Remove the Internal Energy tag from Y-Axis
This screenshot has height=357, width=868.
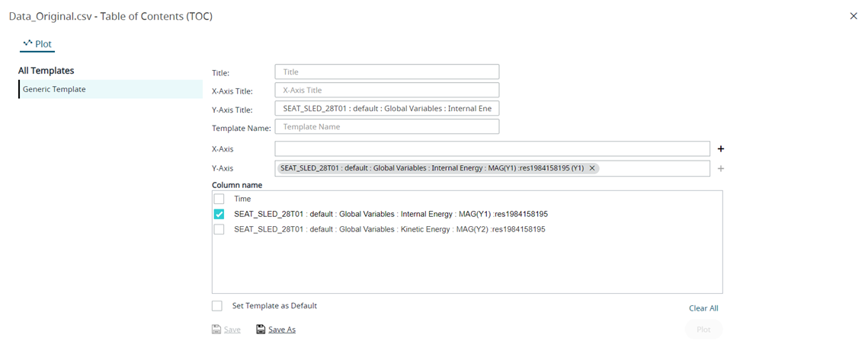click(x=592, y=168)
